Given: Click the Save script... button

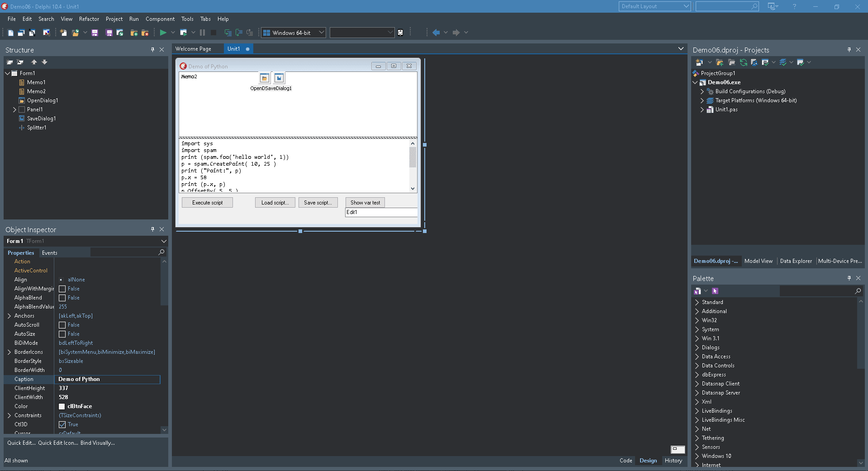Looking at the screenshot, I should click(x=318, y=203).
